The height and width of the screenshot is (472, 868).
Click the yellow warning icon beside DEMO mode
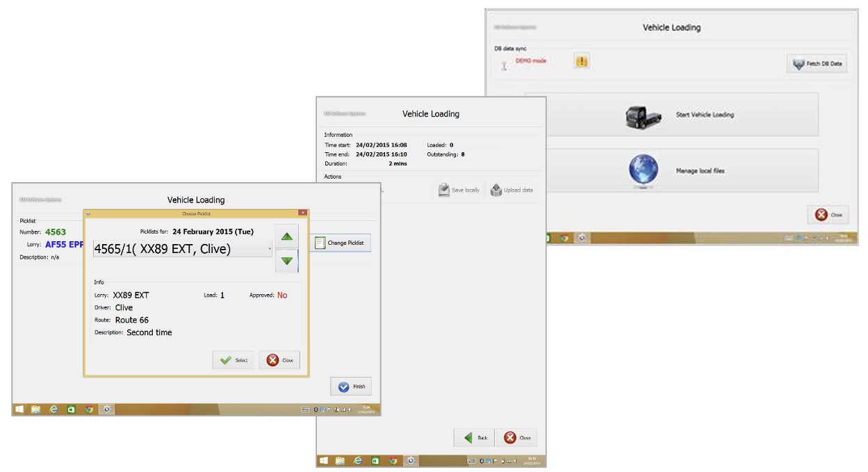coord(581,61)
